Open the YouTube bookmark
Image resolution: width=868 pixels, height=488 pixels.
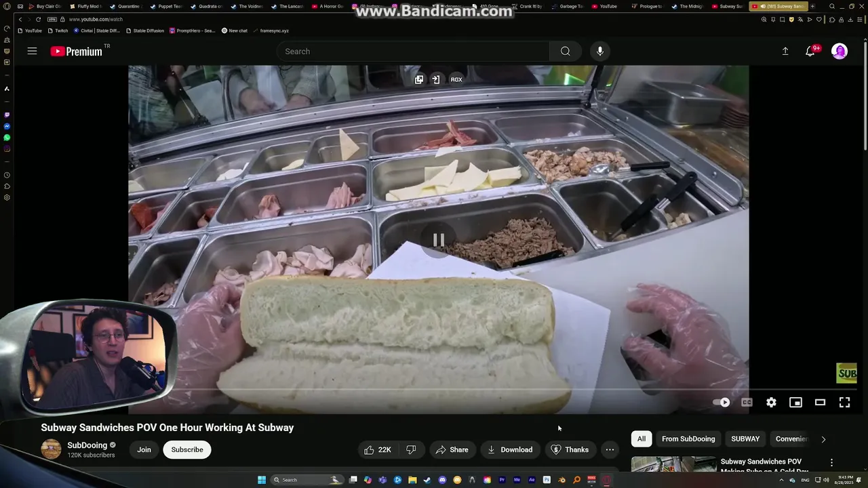[x=30, y=30]
